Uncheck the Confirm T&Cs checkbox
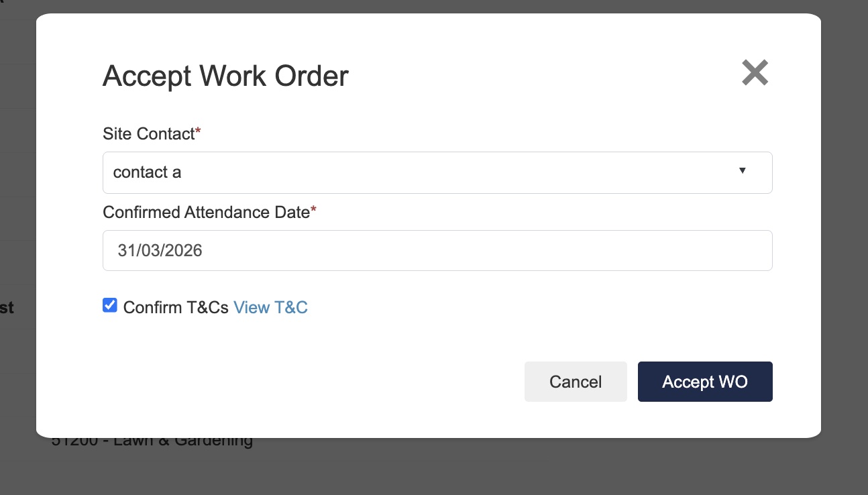The image size is (868, 495). tap(109, 306)
